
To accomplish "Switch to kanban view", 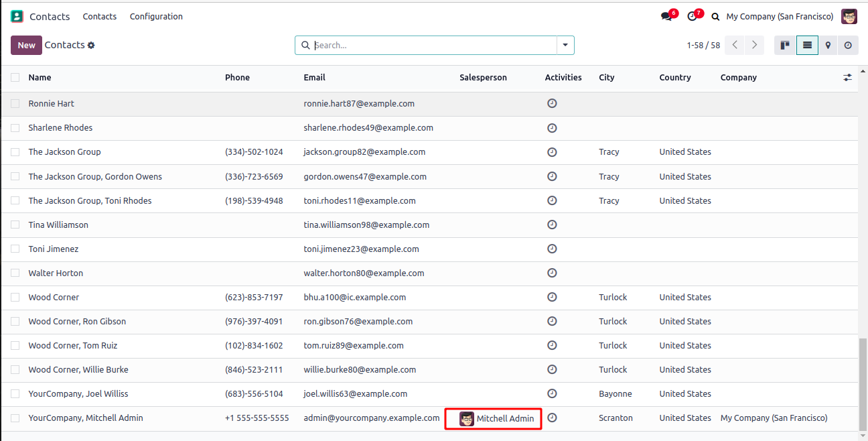I will point(785,45).
